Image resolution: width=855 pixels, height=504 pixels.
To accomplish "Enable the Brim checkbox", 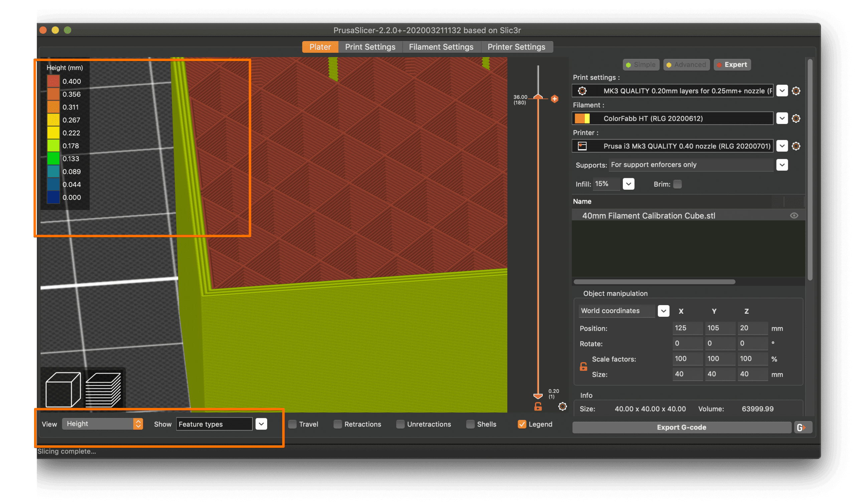I will [x=677, y=184].
